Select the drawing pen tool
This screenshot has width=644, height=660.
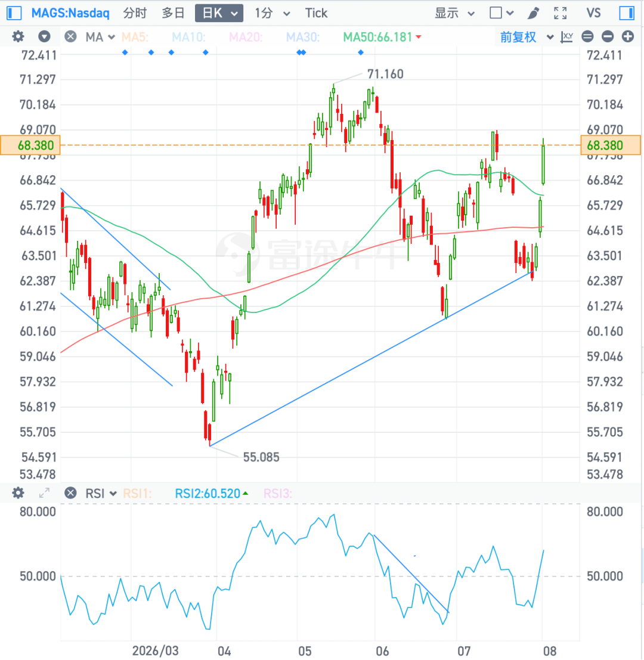tap(533, 13)
